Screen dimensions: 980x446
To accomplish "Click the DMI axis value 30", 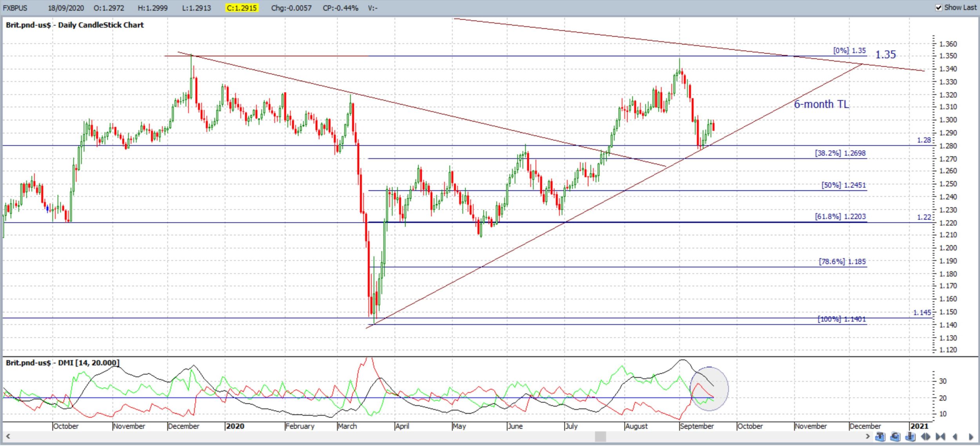I will (943, 381).
